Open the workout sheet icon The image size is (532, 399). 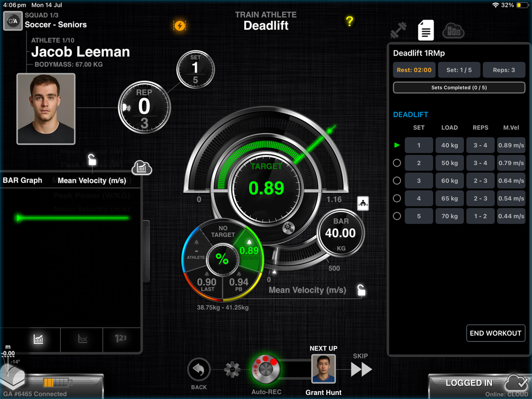[x=425, y=30]
